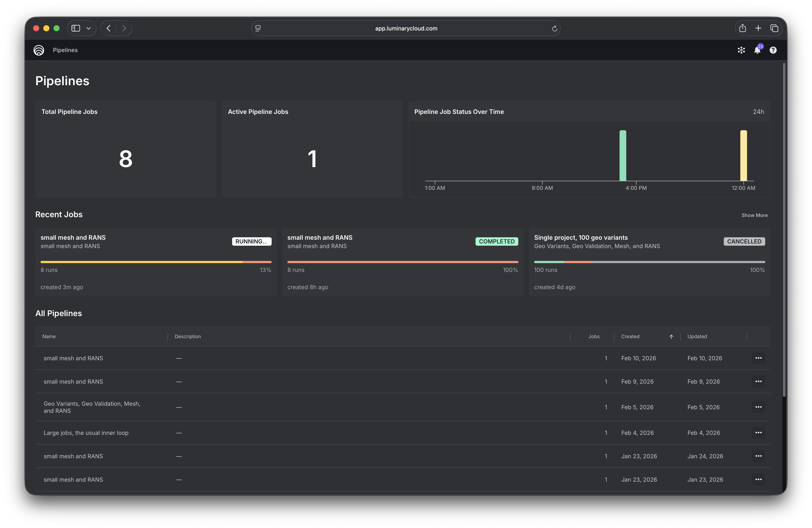
Task: Open help using the question mark icon
Action: 773,50
